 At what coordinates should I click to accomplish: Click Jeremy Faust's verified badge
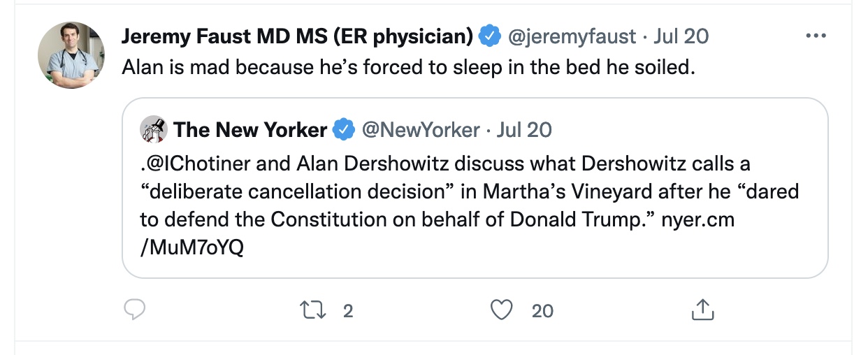(490, 36)
